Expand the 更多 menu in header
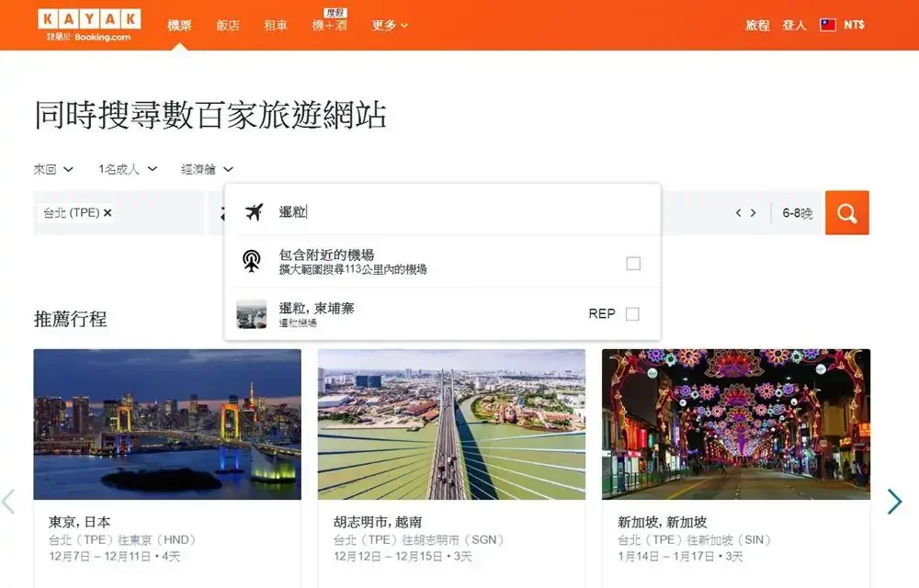The width and height of the screenshot is (919, 588). 390,26
